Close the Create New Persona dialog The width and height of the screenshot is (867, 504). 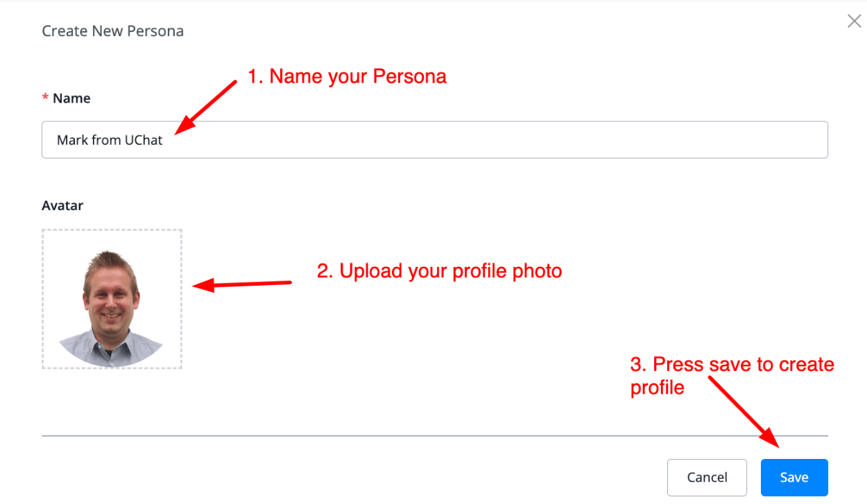[x=854, y=21]
